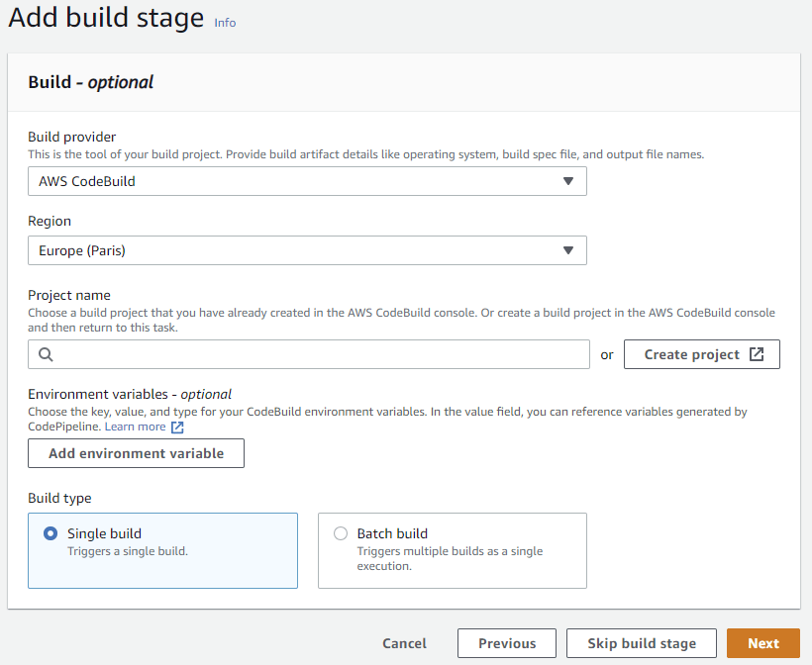This screenshot has width=812, height=665.
Task: Select the Batch build radio button
Action: [x=341, y=533]
